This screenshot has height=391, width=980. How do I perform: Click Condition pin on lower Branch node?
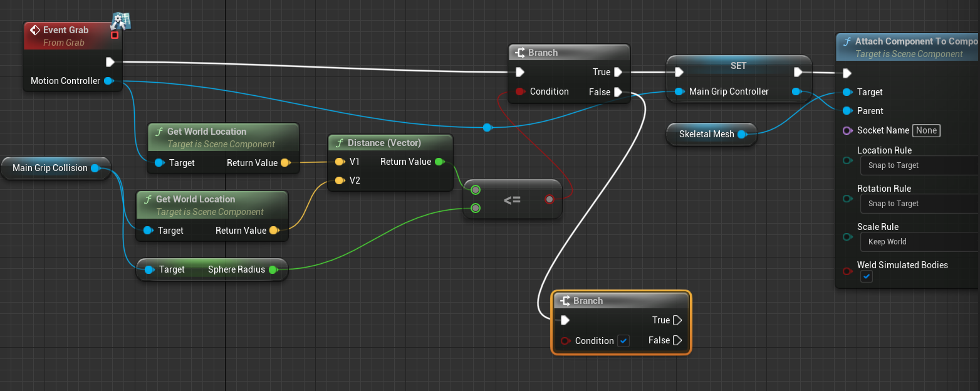point(565,341)
